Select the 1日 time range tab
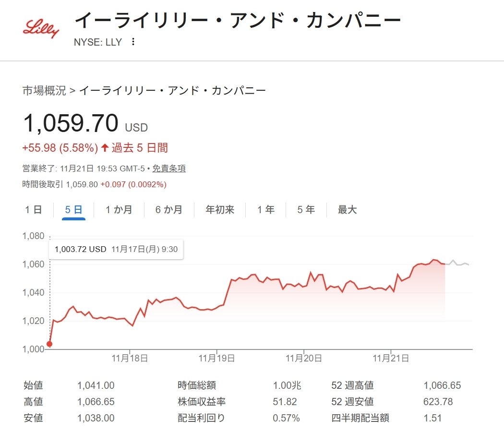This screenshot has height=432, width=504. pos(33,210)
